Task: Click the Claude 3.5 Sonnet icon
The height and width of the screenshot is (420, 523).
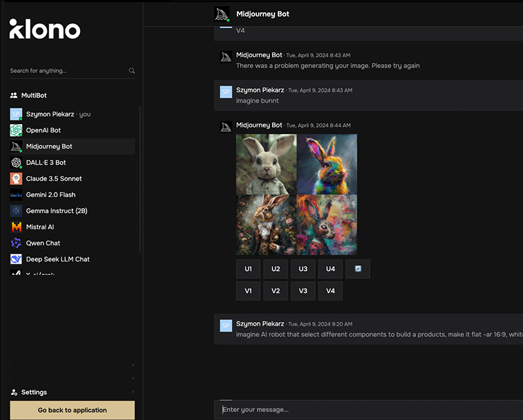Action: click(x=16, y=179)
